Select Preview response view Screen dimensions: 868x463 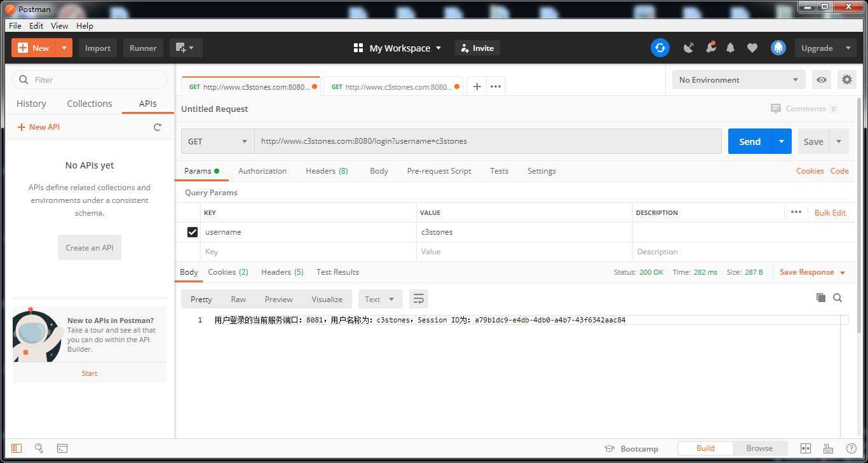279,299
